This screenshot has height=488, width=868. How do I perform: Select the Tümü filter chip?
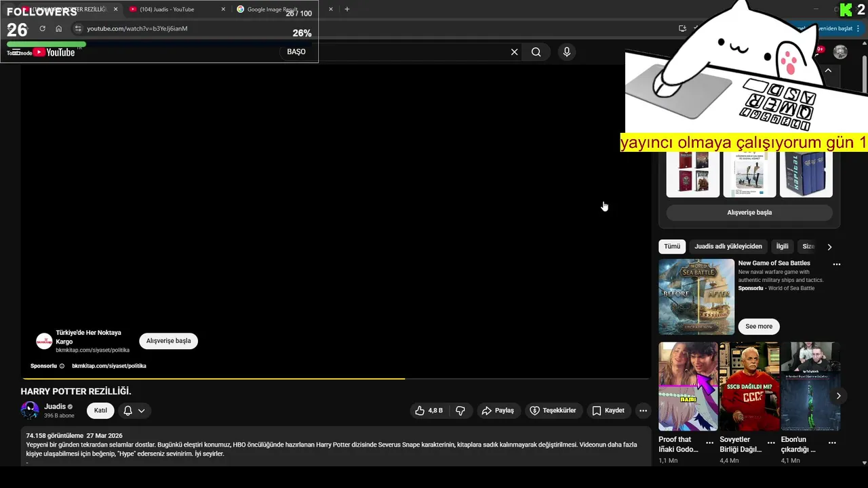[x=672, y=246]
